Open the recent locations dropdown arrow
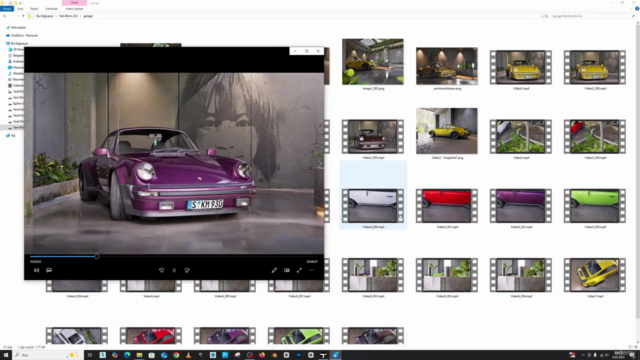 coord(18,16)
